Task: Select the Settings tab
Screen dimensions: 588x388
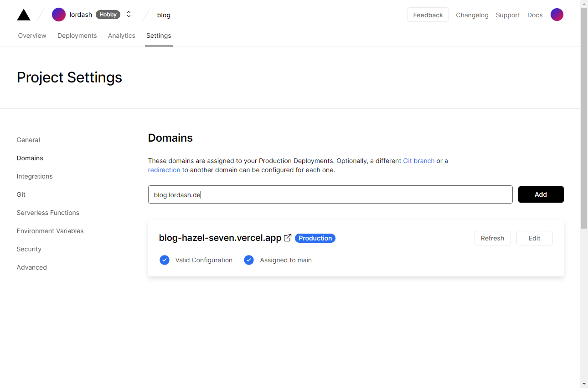Action: [159, 36]
